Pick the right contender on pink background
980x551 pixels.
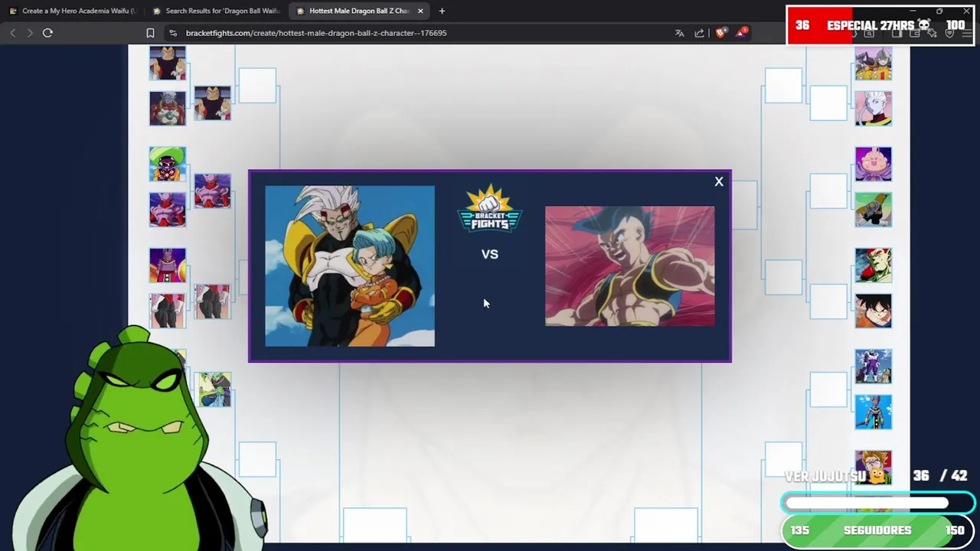pos(629,266)
